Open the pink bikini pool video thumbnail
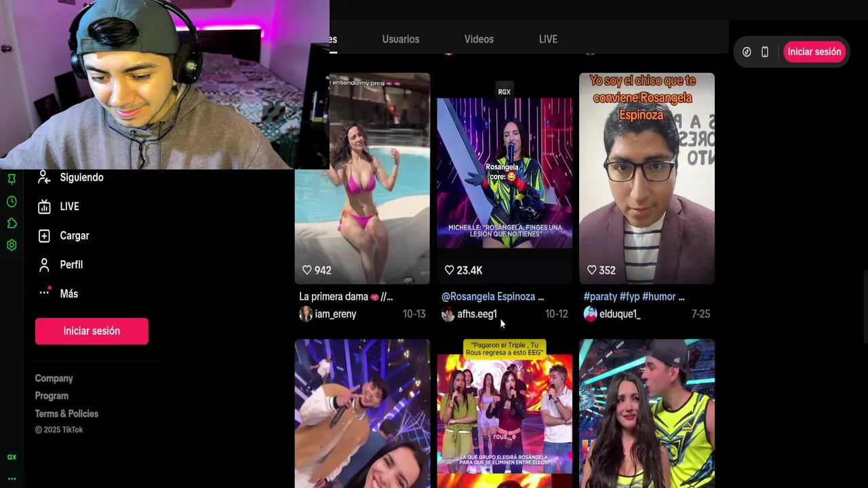The height and width of the screenshot is (488, 868). pyautogui.click(x=362, y=178)
